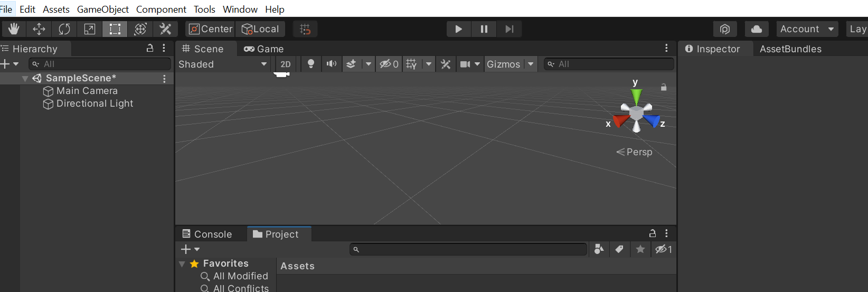
Task: Open the scene effects dropdown arrow
Action: 368,64
